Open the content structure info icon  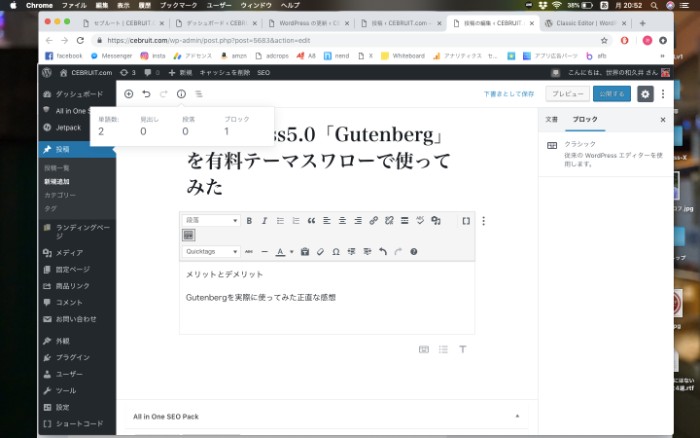pyautogui.click(x=181, y=93)
